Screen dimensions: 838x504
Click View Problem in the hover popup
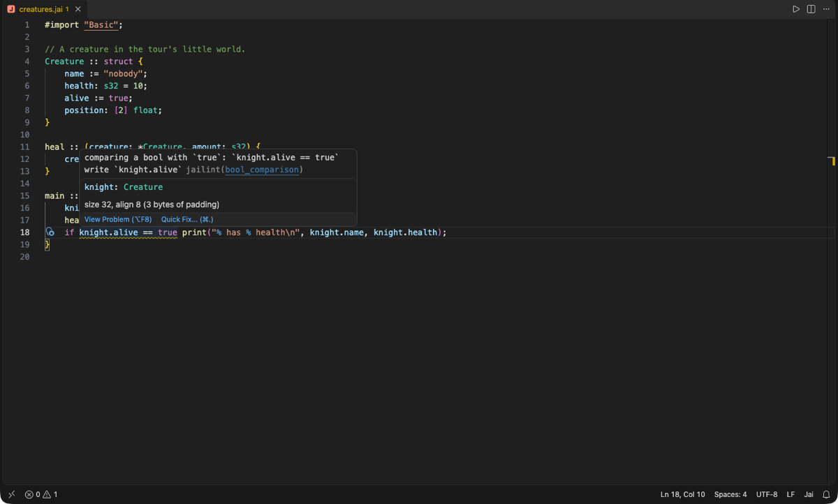pos(118,219)
